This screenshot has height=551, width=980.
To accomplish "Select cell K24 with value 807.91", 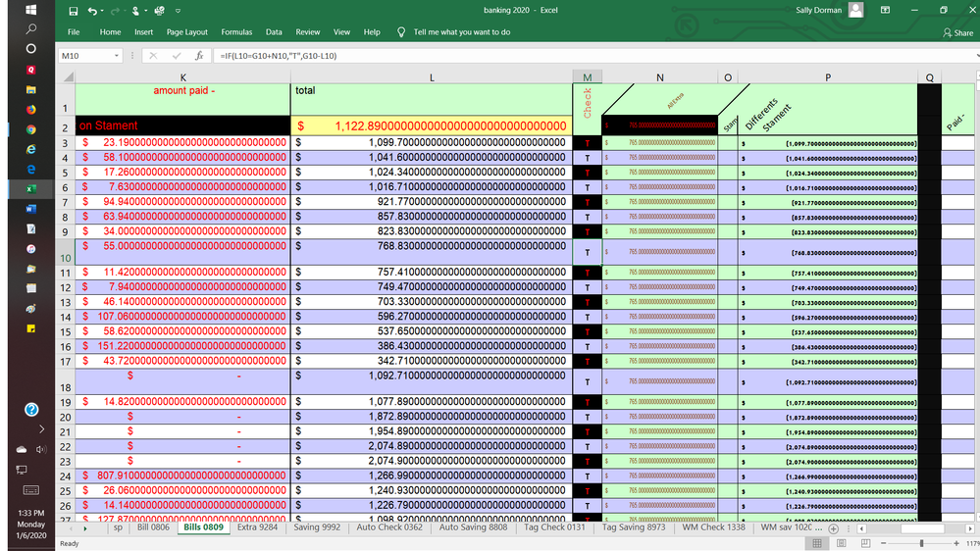I will click(183, 476).
